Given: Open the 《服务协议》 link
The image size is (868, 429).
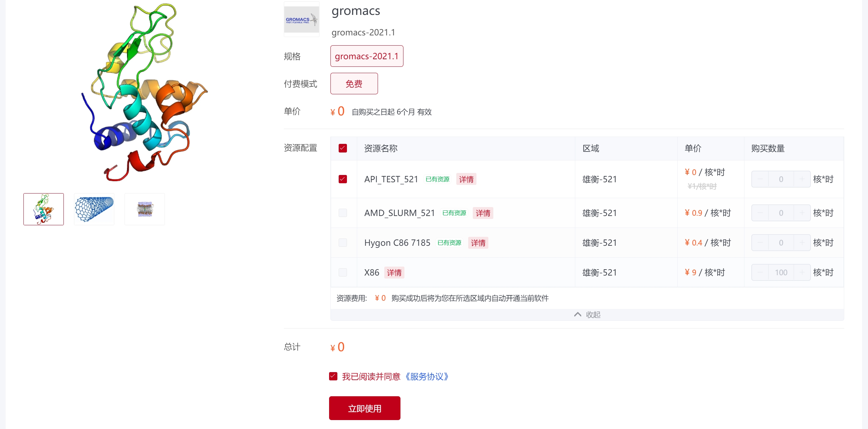Looking at the screenshot, I should click(427, 376).
